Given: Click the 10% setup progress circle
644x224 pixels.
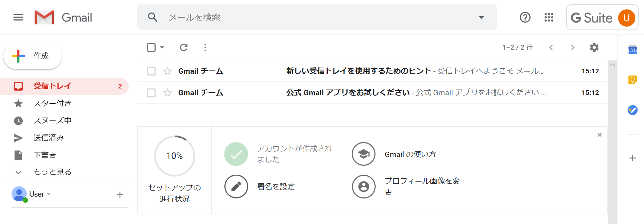Looking at the screenshot, I should [175, 156].
